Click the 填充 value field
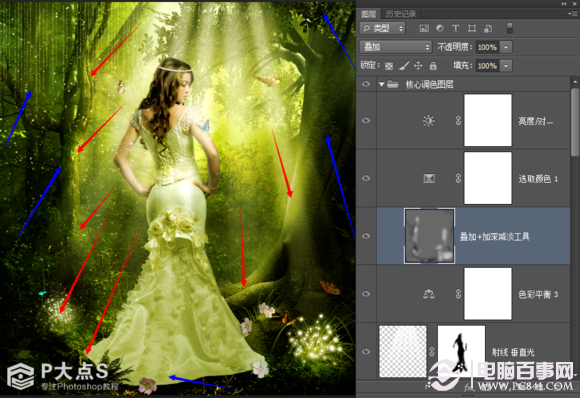The image size is (580, 398). coord(487,66)
